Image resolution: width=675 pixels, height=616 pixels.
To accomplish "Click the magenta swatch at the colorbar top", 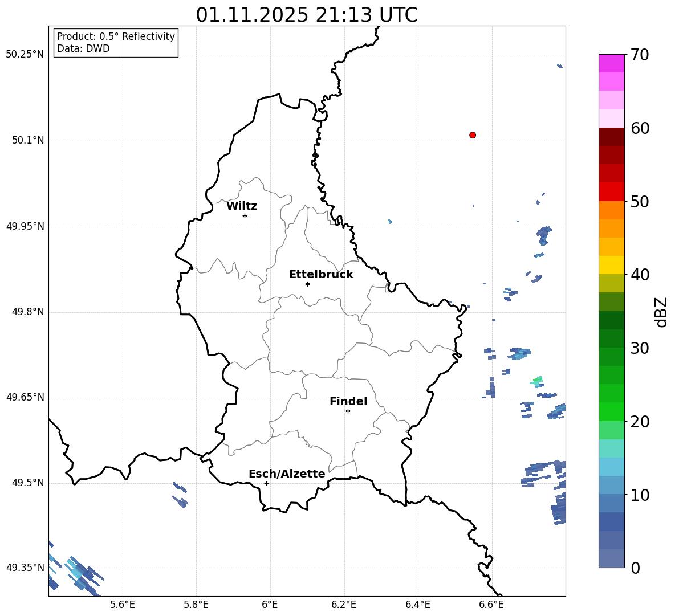I will click(x=612, y=63).
